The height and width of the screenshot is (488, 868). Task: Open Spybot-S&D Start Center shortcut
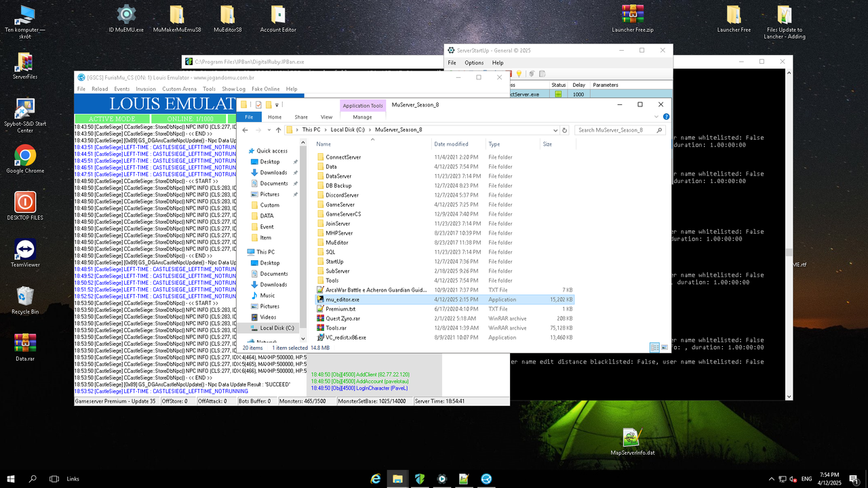[x=25, y=116]
